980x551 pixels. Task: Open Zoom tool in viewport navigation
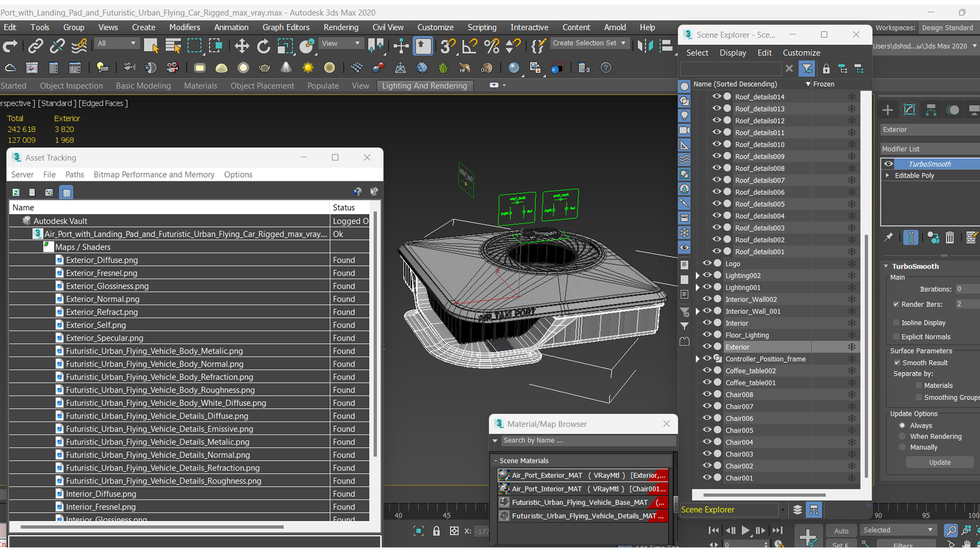point(950,531)
